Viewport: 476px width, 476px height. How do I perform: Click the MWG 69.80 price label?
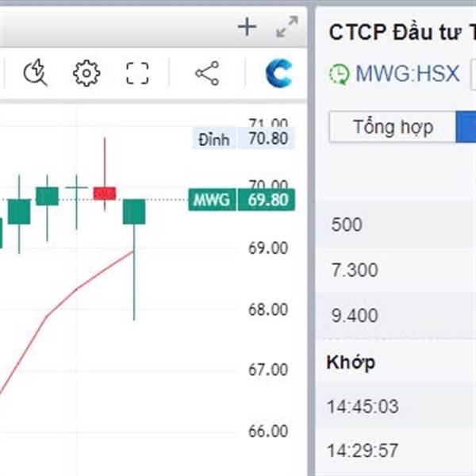[241, 200]
